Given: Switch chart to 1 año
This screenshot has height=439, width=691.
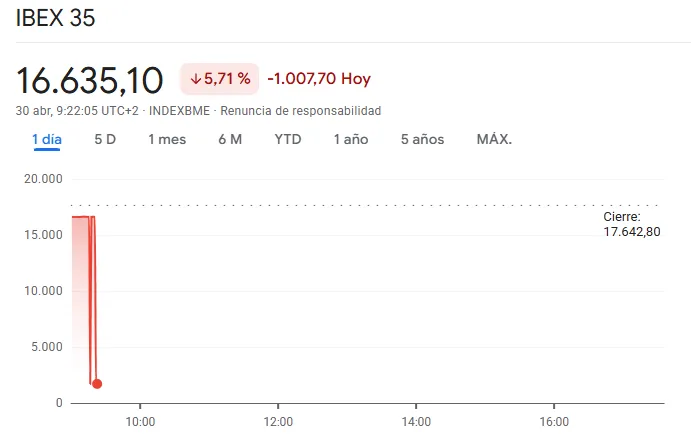Looking at the screenshot, I should pyautogui.click(x=351, y=139).
